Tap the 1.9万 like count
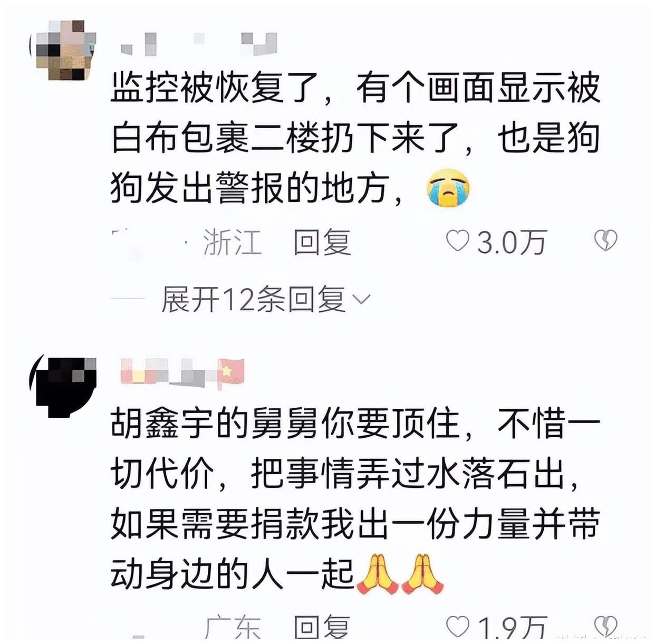Viewport: 655px width, 644px height. [x=512, y=628]
